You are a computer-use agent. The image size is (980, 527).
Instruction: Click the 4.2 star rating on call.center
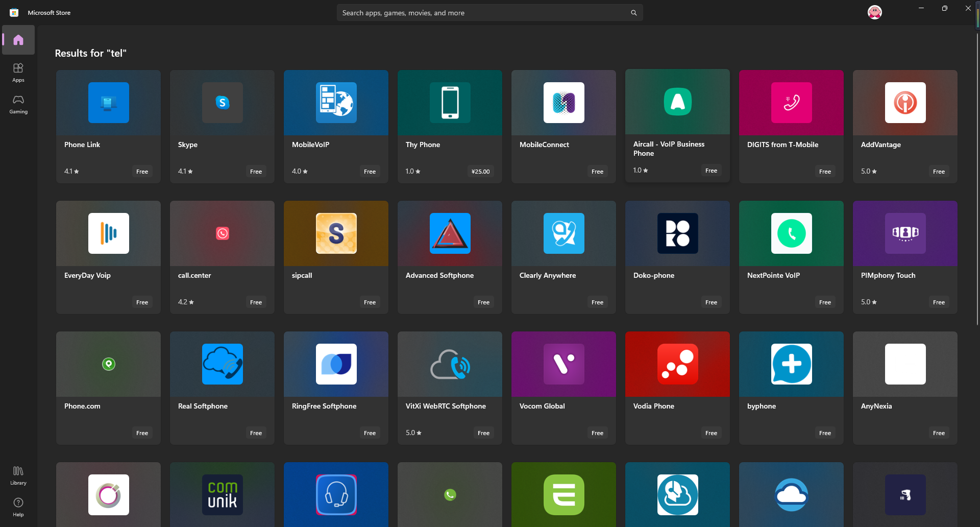[186, 302]
